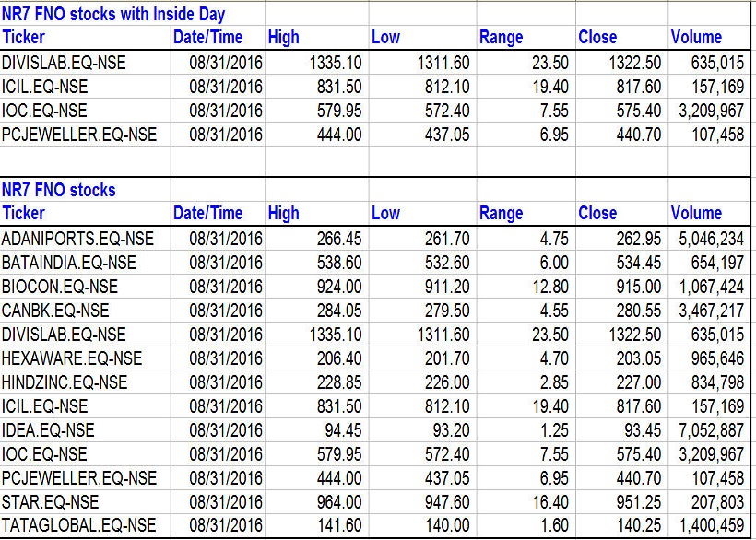This screenshot has height=540, width=756.
Task: Select the CANBK.EQ-NSE ticker cell
Action: pyautogui.click(x=55, y=311)
